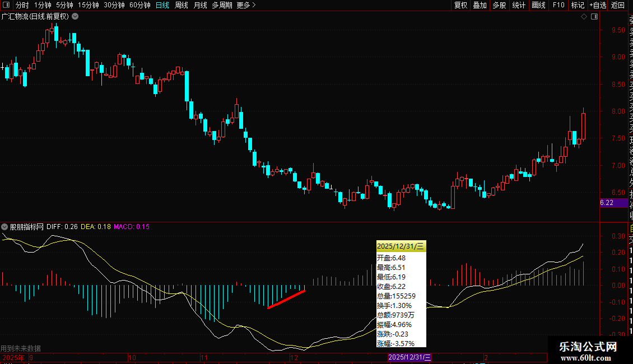633x364 pixels.
Task: Open the 画线 drawing tools
Action: pos(538,5)
